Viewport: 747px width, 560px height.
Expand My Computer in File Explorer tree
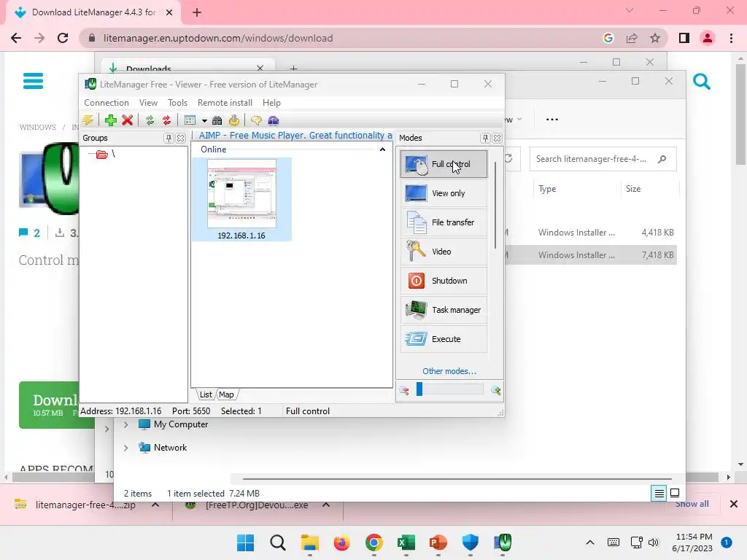125,424
